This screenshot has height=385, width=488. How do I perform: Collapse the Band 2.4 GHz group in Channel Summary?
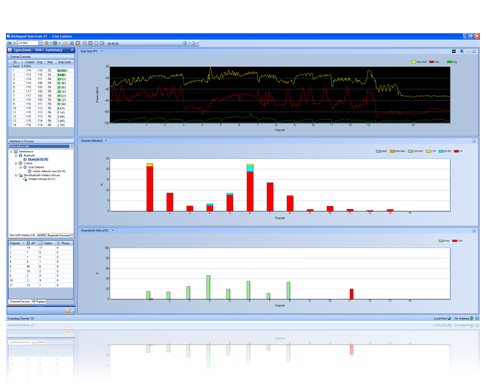(10, 66)
